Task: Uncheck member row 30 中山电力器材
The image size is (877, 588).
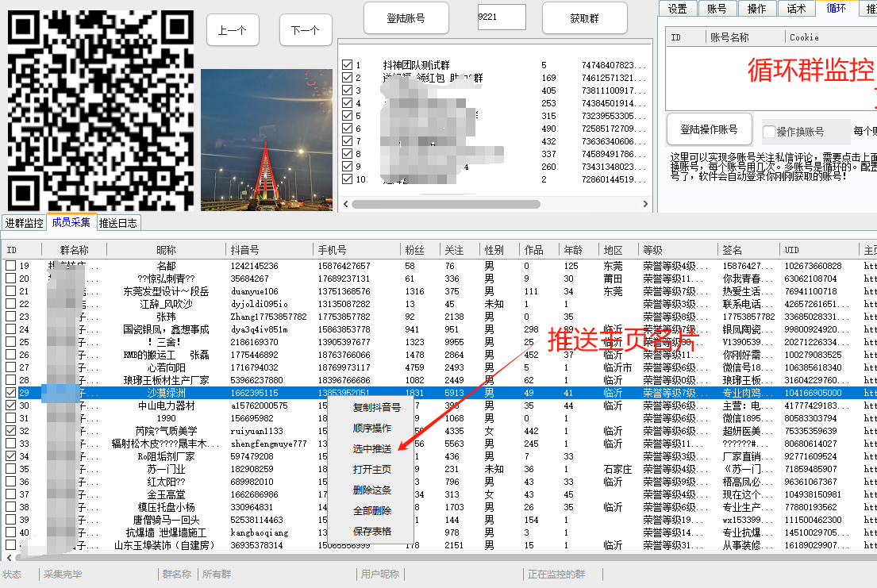Action: coord(11,405)
